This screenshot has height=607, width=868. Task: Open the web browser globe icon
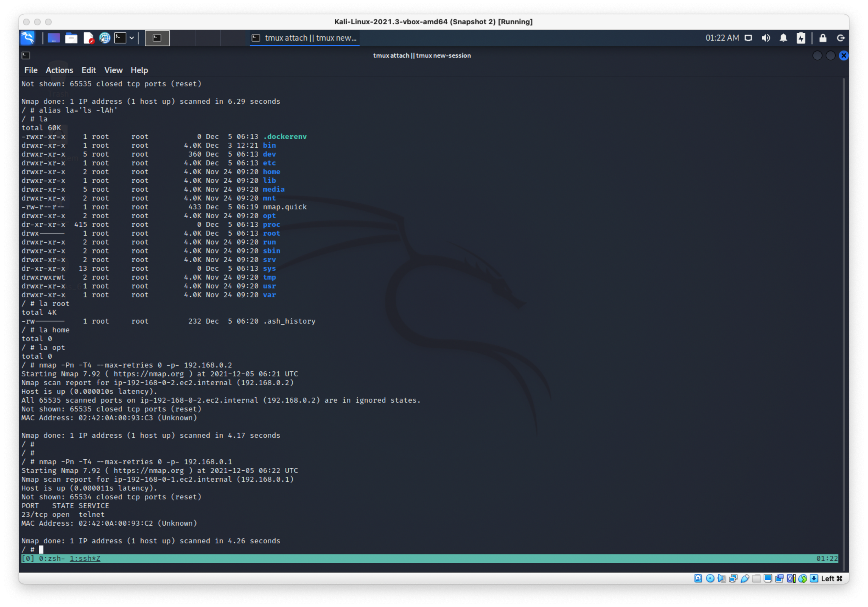[105, 38]
